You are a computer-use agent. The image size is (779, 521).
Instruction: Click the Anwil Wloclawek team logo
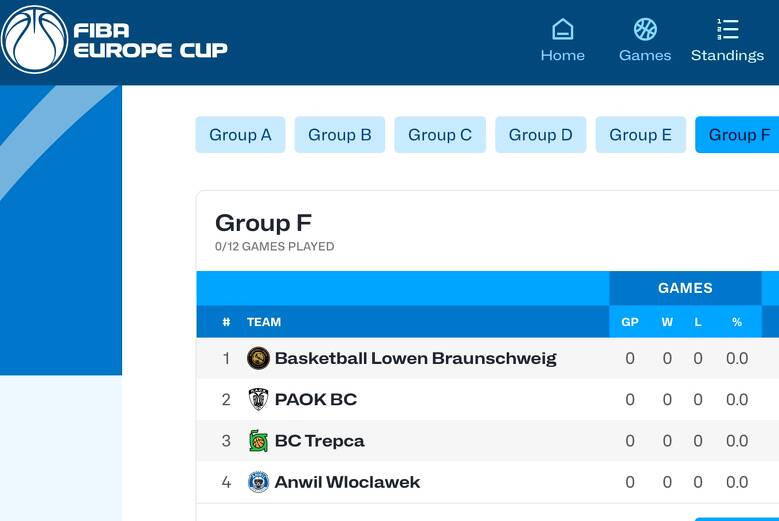[258, 482]
